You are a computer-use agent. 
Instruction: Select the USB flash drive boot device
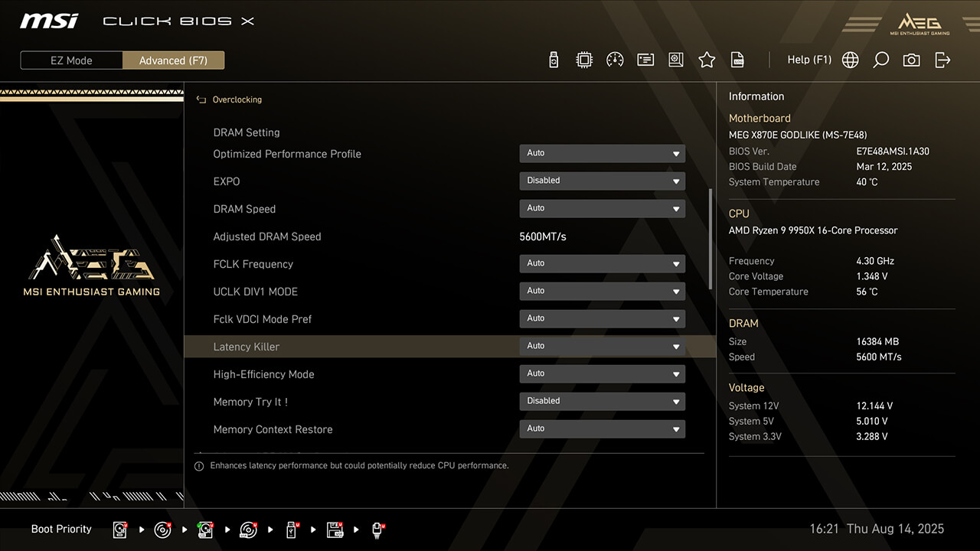292,530
